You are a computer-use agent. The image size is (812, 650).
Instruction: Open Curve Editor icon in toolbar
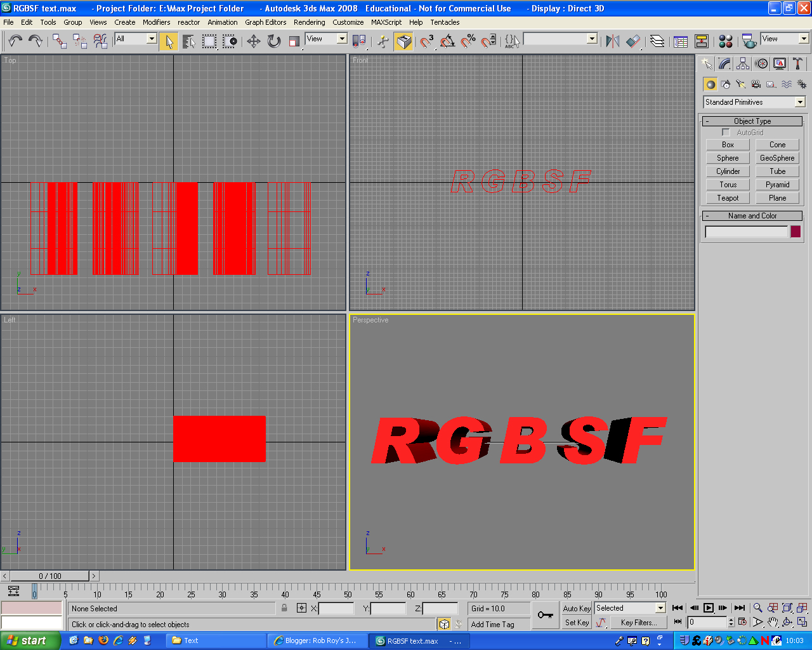[681, 41]
